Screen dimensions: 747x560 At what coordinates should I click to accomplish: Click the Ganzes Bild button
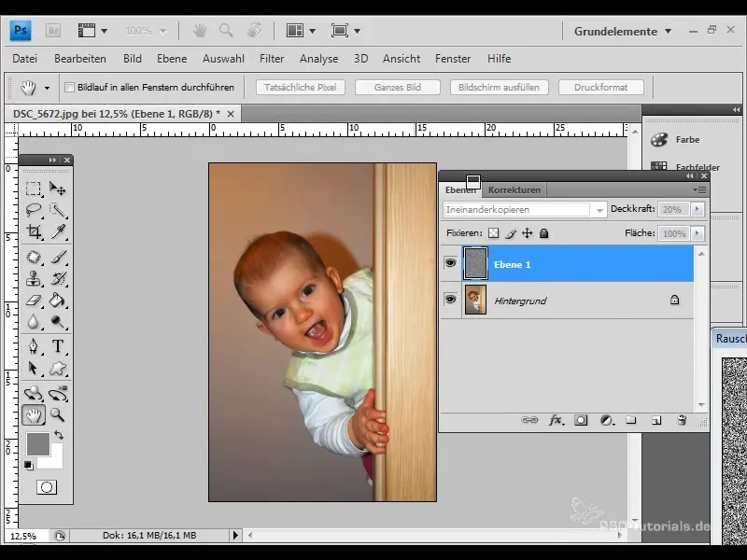pos(398,87)
